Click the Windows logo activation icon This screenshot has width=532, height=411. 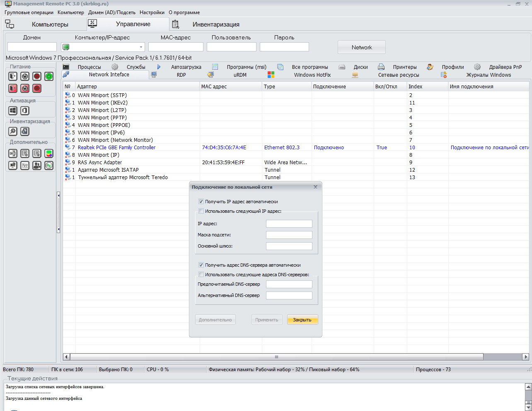(13, 110)
